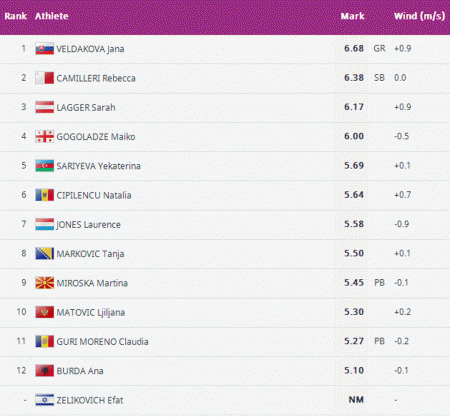Click the NM mark for ZELIKOVICH Efat
The width and height of the screenshot is (450, 417).
point(356,400)
